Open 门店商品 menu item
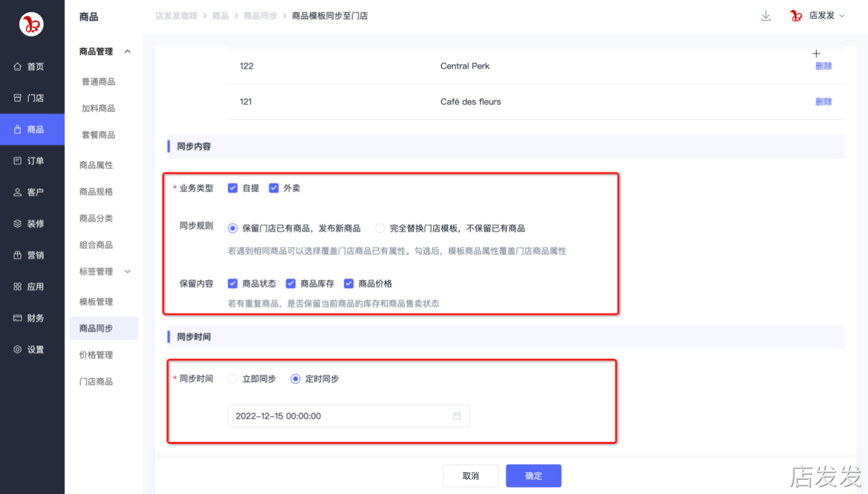This screenshot has width=868, height=494. [96, 381]
